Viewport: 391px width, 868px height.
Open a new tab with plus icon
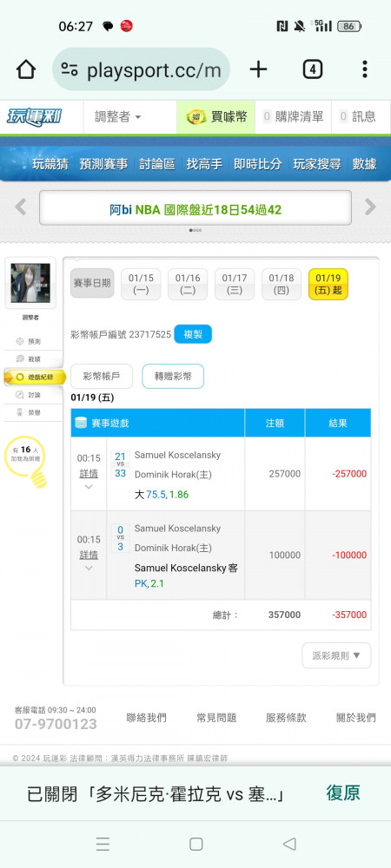click(258, 69)
